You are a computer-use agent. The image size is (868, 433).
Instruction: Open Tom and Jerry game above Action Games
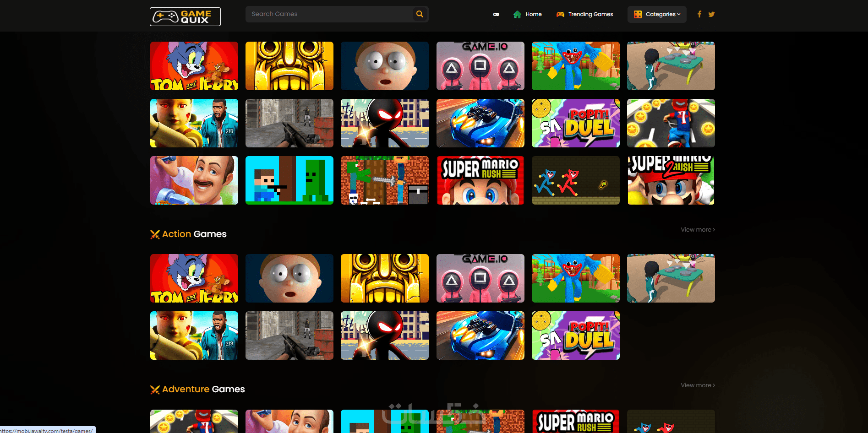[x=194, y=66]
